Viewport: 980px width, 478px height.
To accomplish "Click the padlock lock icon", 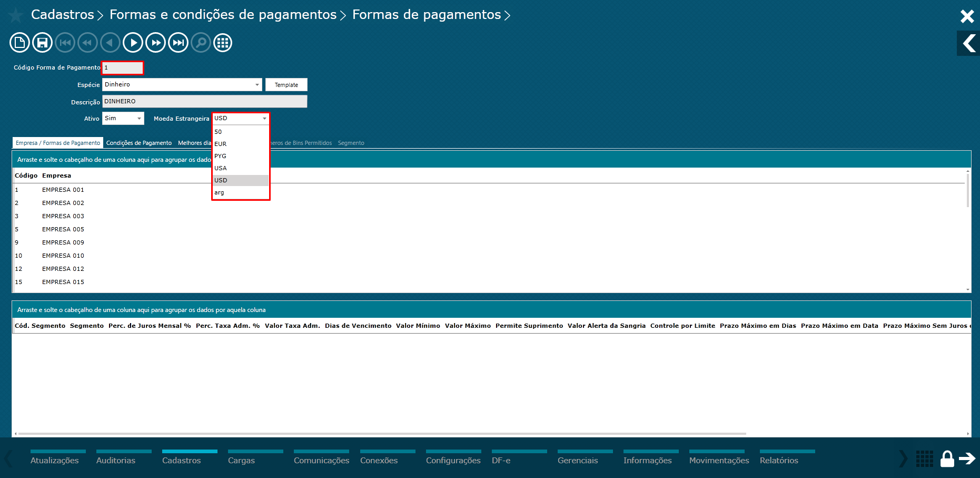I will point(947,459).
